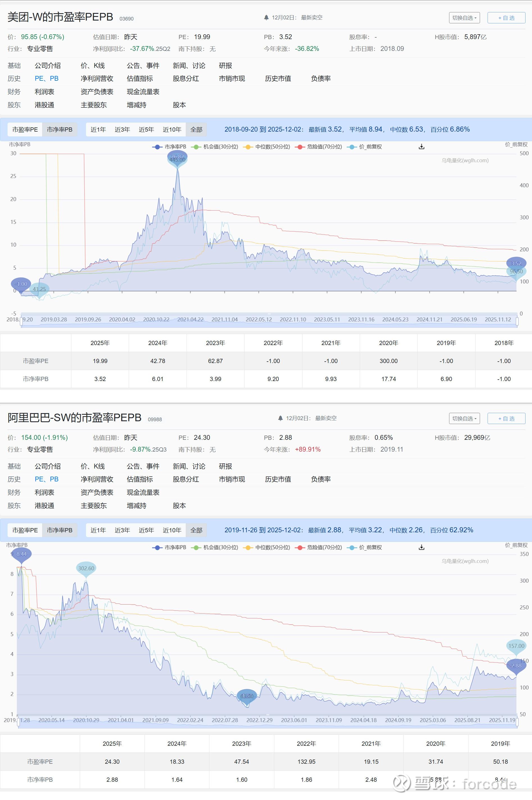Toggle 市净率PB legend series in Alibaba chart

point(169,547)
